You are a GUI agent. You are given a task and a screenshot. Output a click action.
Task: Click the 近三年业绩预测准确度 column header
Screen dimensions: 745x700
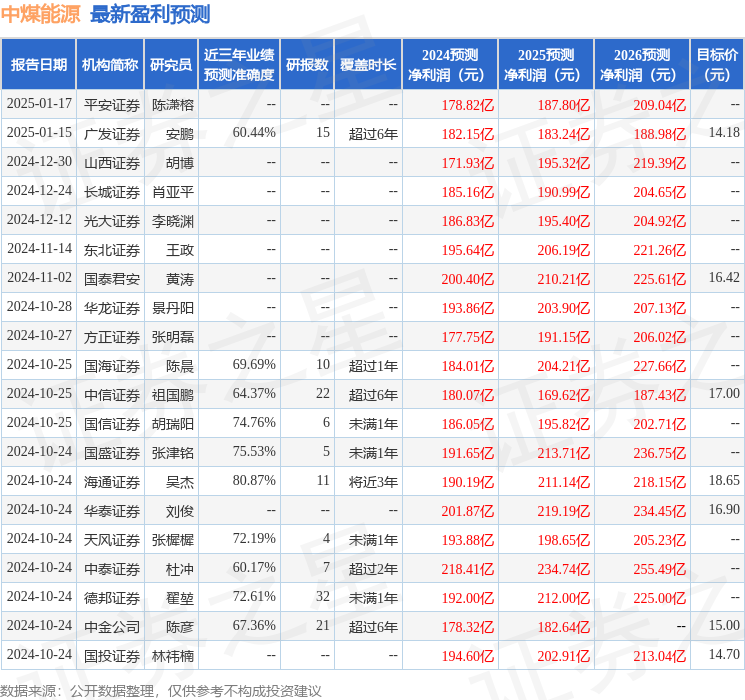click(x=239, y=65)
